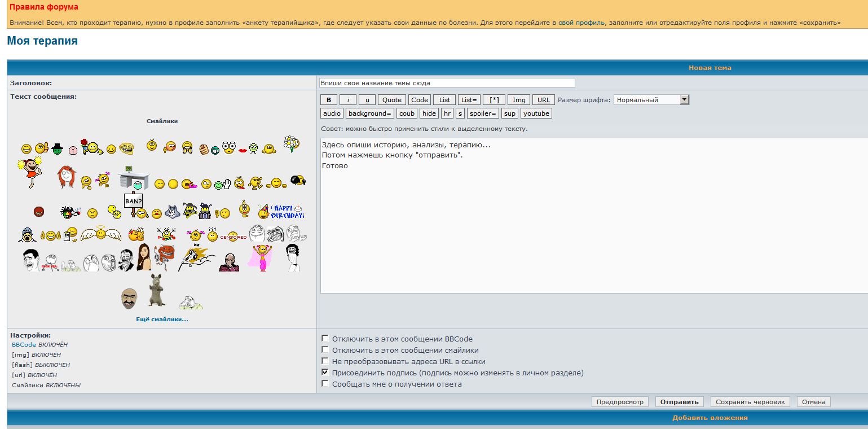Viewport: 868px width, 429px height.
Task: Insert the standing rat smiley
Action: 157,290
